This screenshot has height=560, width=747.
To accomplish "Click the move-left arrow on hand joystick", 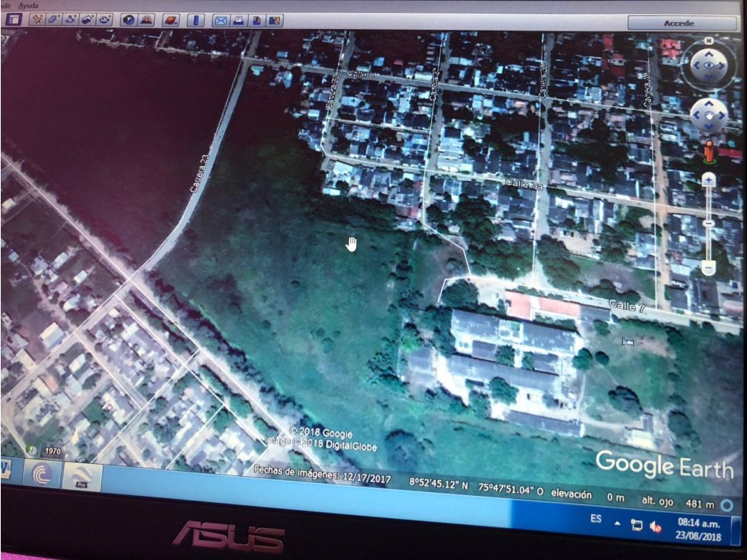I will 697,114.
